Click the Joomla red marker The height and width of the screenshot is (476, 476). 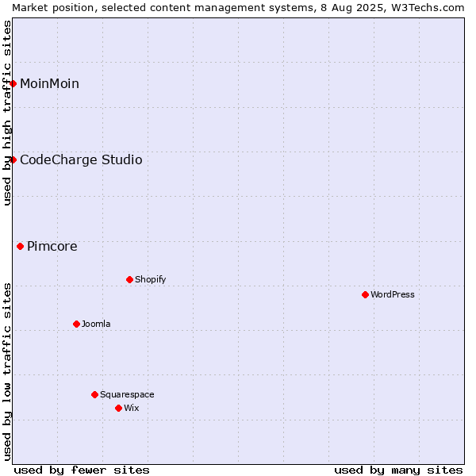pyautogui.click(x=76, y=324)
